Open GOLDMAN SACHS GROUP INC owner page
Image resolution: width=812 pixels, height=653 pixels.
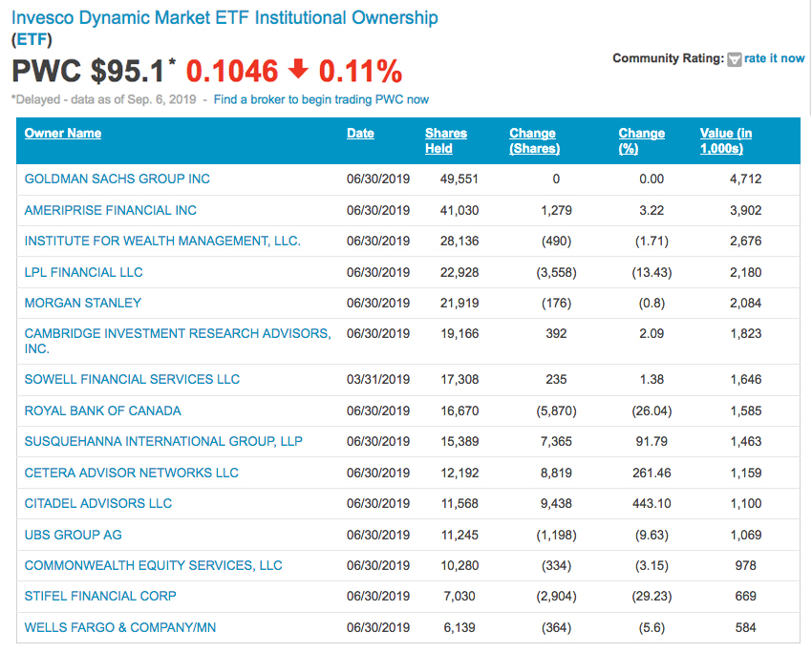pos(118,179)
